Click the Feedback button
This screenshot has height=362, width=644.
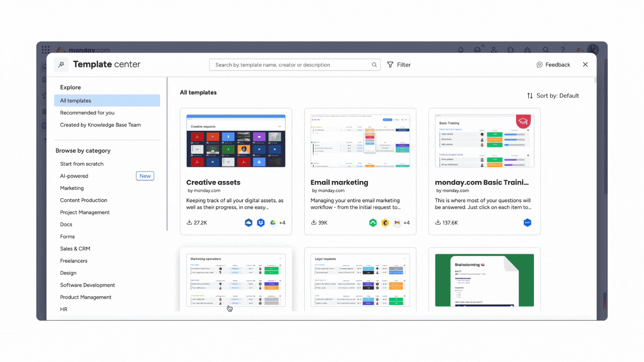553,65
